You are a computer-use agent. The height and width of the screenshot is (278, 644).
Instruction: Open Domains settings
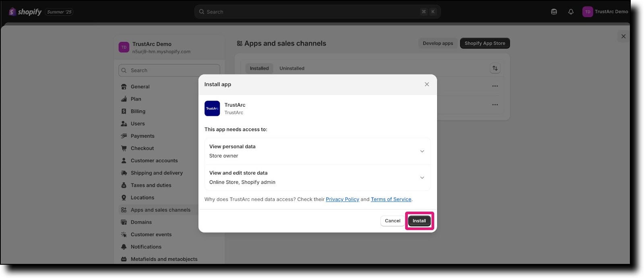coord(141,222)
